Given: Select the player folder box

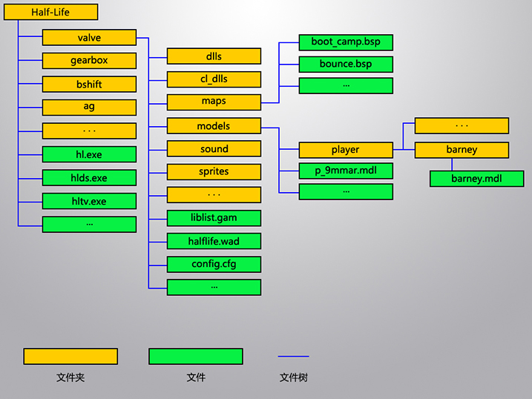Looking at the screenshot, I should pos(346,150).
